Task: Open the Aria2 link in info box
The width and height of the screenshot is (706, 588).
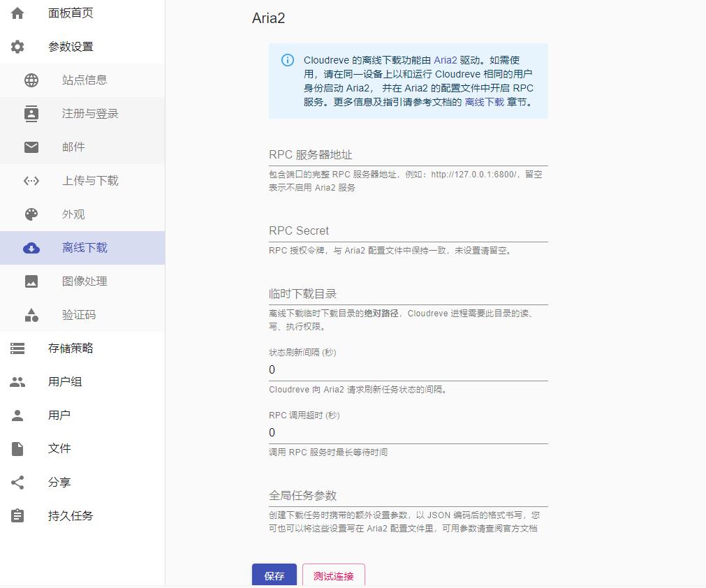Action: (445, 61)
